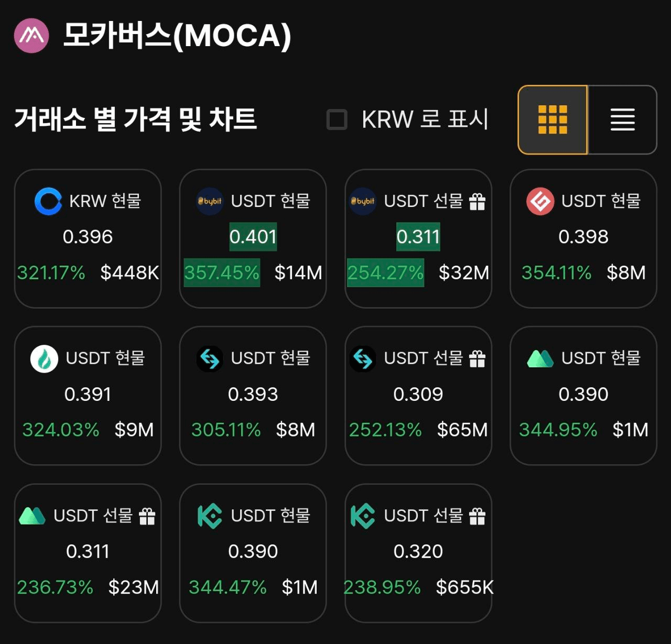Open the MEXC USDT 현물 card at 344.95%
The width and height of the screenshot is (671, 644).
[583, 396]
